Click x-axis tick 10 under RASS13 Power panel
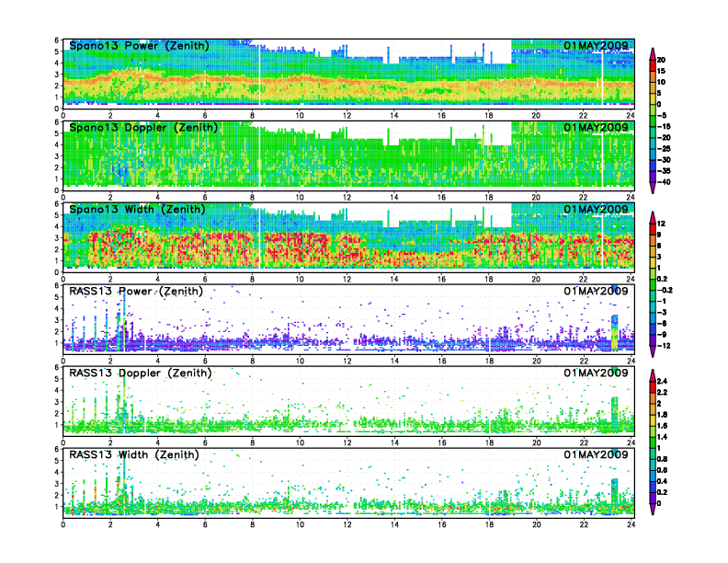728x563 pixels. (x=300, y=361)
